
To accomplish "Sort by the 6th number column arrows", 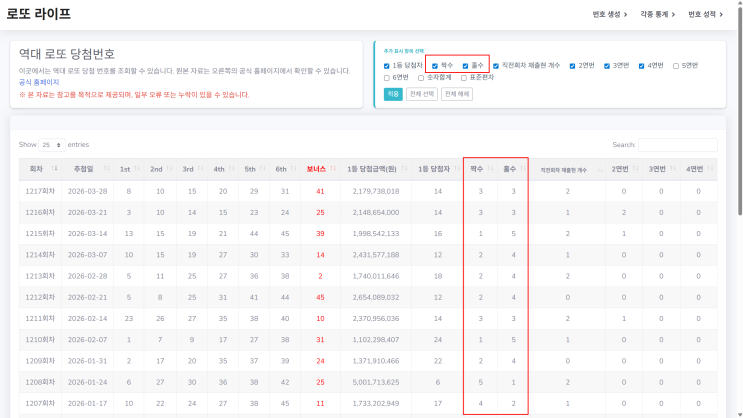I will [293, 169].
